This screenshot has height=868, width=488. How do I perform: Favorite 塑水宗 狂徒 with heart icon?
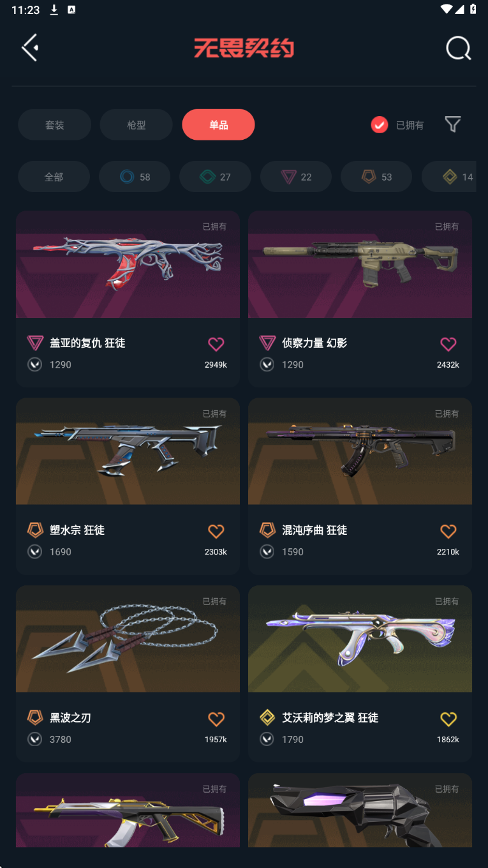(x=216, y=531)
